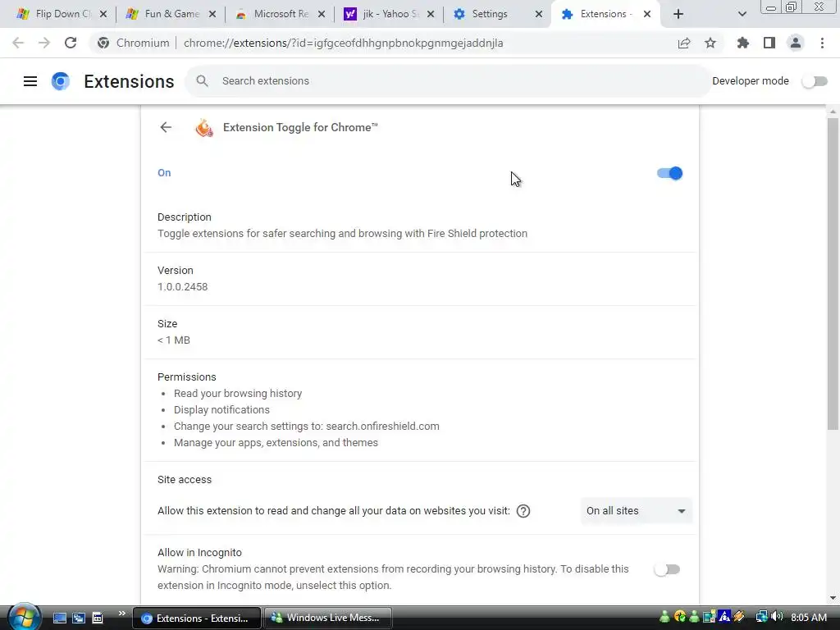
Task: Click the network tray icon
Action: click(761, 617)
